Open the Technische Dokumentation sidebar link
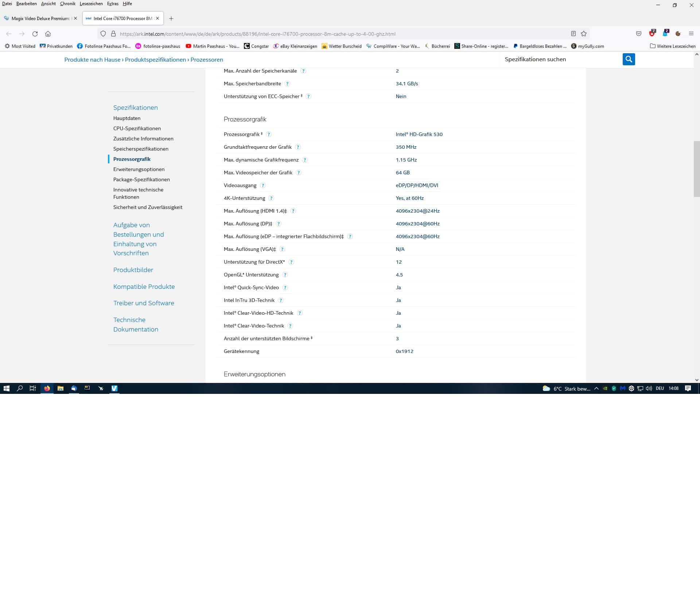This screenshot has height=593, width=700. (x=136, y=325)
